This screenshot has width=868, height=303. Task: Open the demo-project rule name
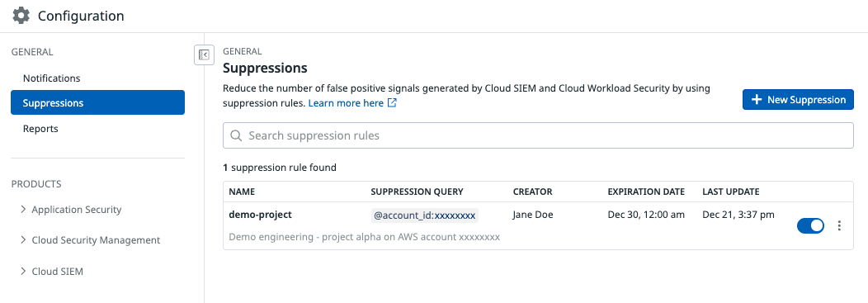point(260,215)
